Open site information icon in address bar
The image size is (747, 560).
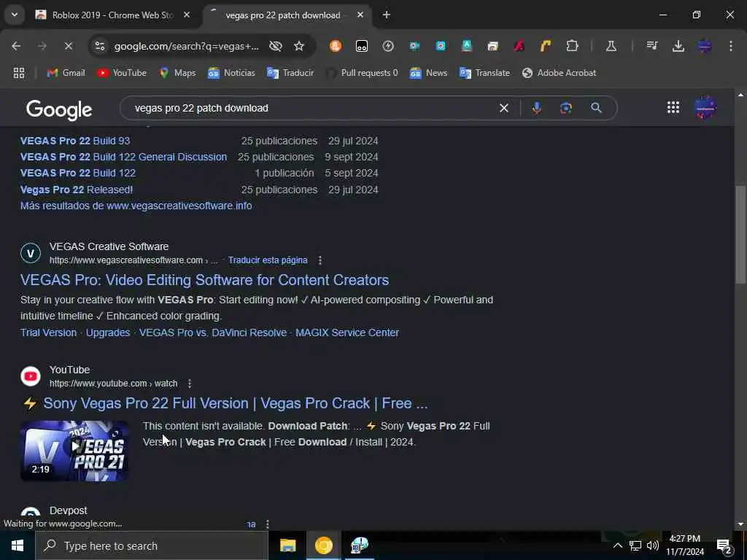pyautogui.click(x=100, y=46)
